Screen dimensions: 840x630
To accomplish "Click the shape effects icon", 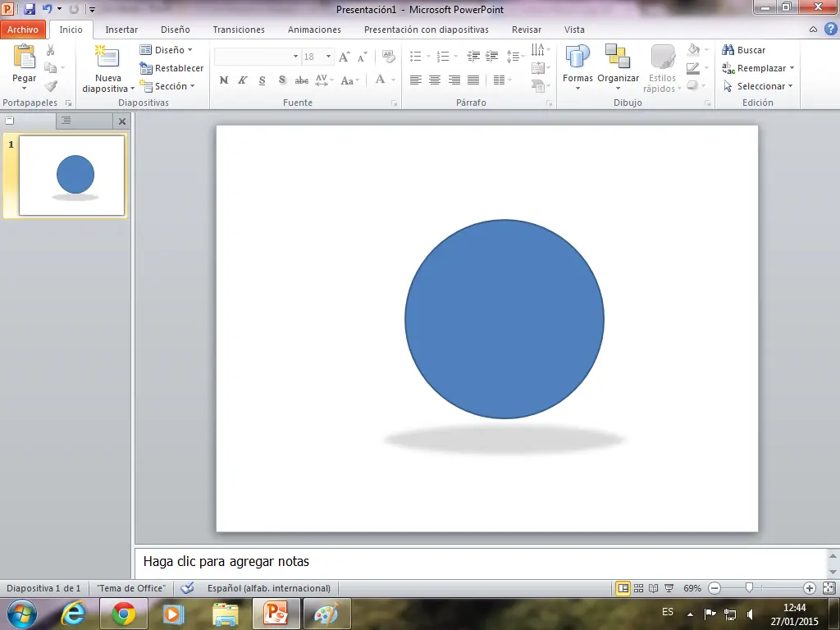I will 692,85.
